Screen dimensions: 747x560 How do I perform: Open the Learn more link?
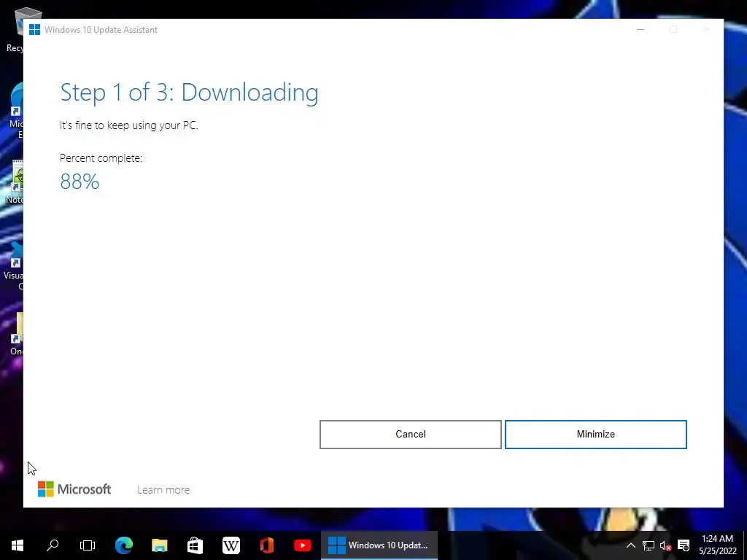pyautogui.click(x=163, y=489)
